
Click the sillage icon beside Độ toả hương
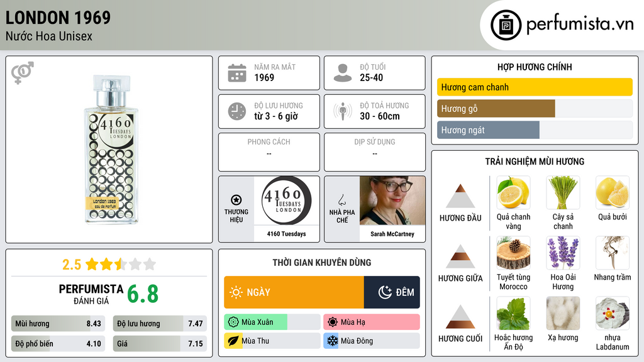(x=343, y=111)
